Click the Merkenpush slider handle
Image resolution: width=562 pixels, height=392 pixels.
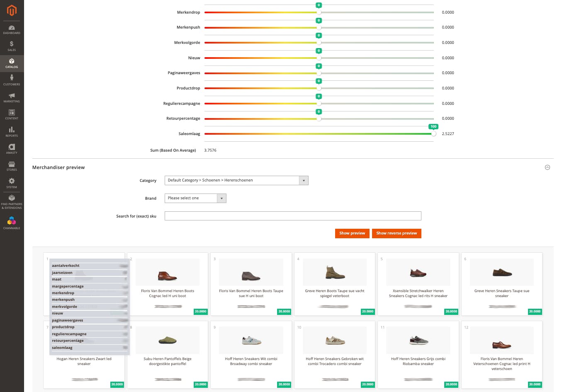[319, 27]
